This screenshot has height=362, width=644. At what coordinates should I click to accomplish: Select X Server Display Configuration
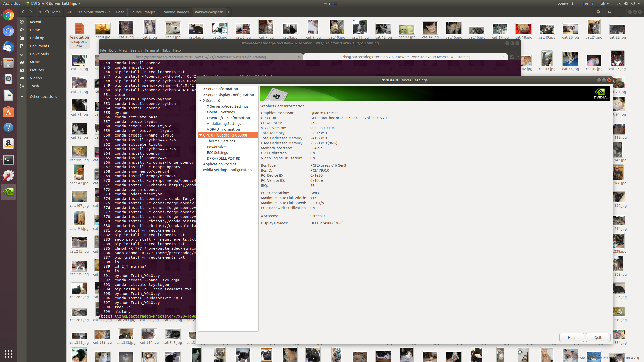228,95
